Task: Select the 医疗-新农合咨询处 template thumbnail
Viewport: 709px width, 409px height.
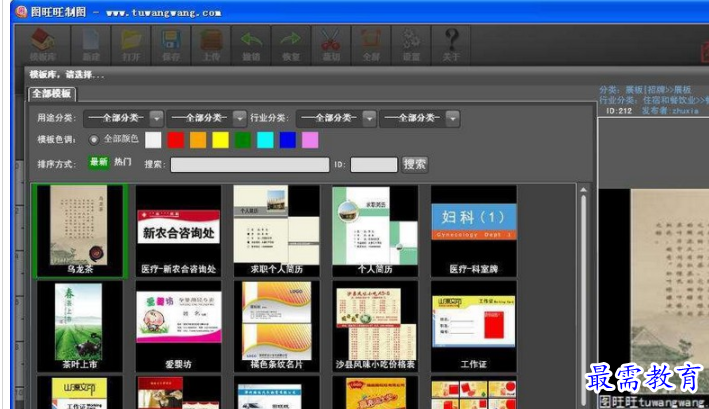Action: coord(179,231)
